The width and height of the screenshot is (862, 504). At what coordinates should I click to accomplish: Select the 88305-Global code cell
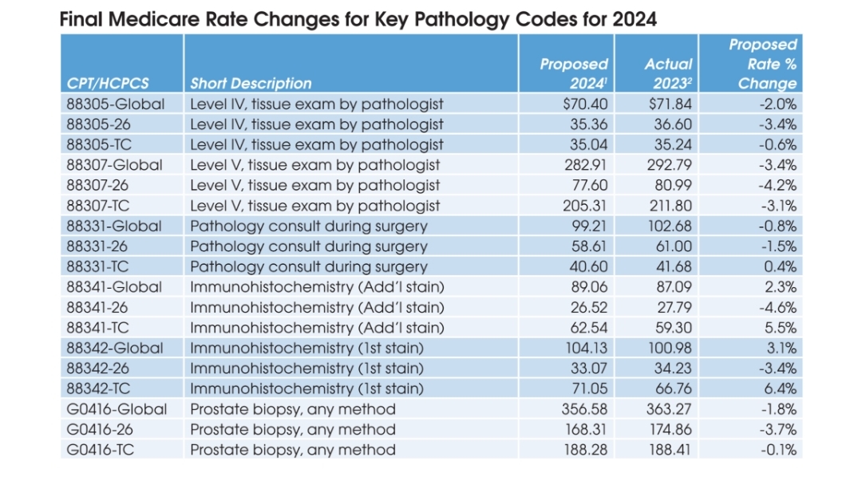pos(116,104)
